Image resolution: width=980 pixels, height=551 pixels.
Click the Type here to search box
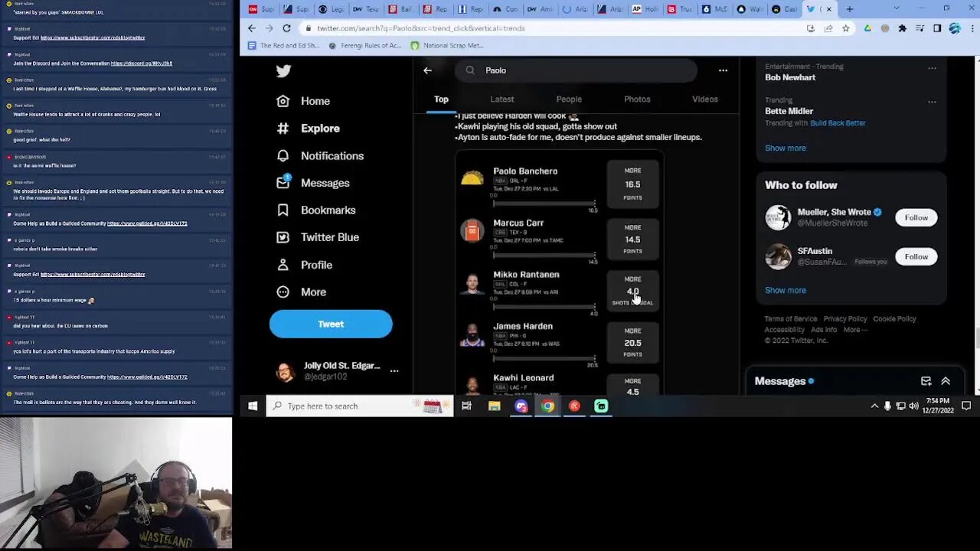[360, 406]
